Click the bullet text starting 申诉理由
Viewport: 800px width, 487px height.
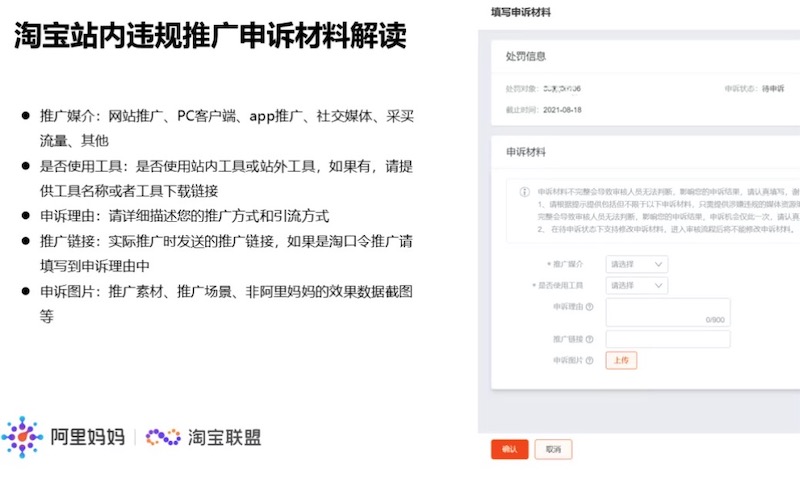point(184,216)
